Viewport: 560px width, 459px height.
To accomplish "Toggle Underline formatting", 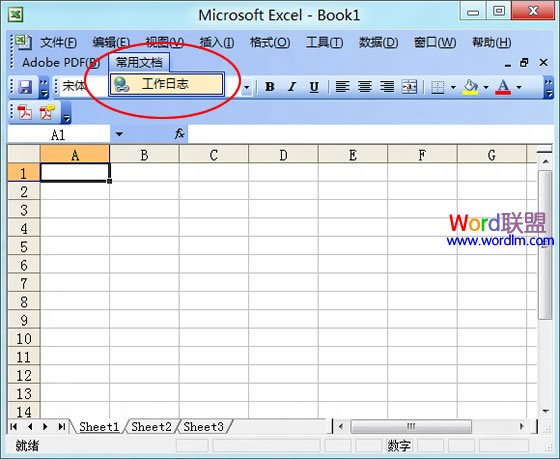I will point(314,86).
